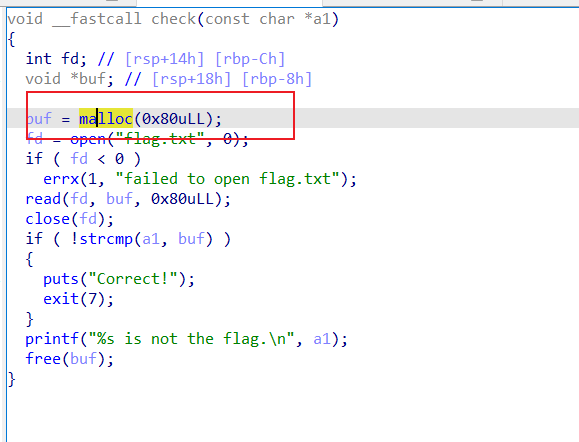Click the open function call
Viewport: 579px width, 442px height.
(88, 139)
